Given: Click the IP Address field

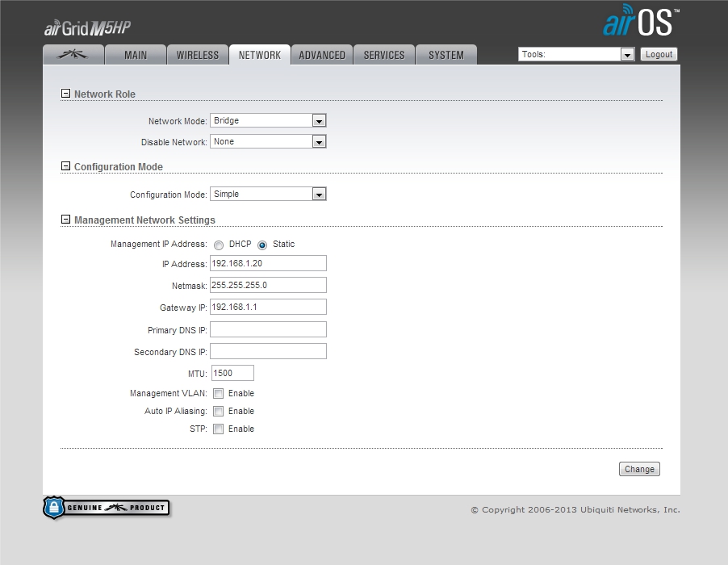Looking at the screenshot, I should click(x=268, y=263).
